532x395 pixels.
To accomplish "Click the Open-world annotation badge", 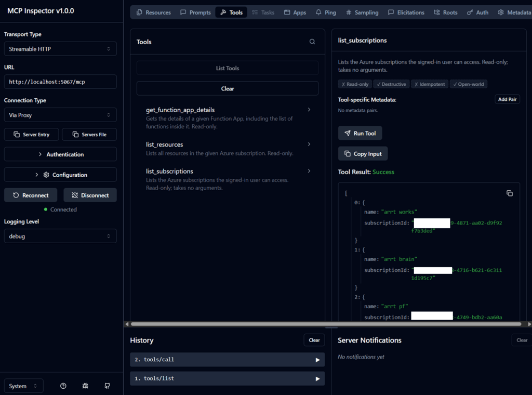I will coord(469,84).
